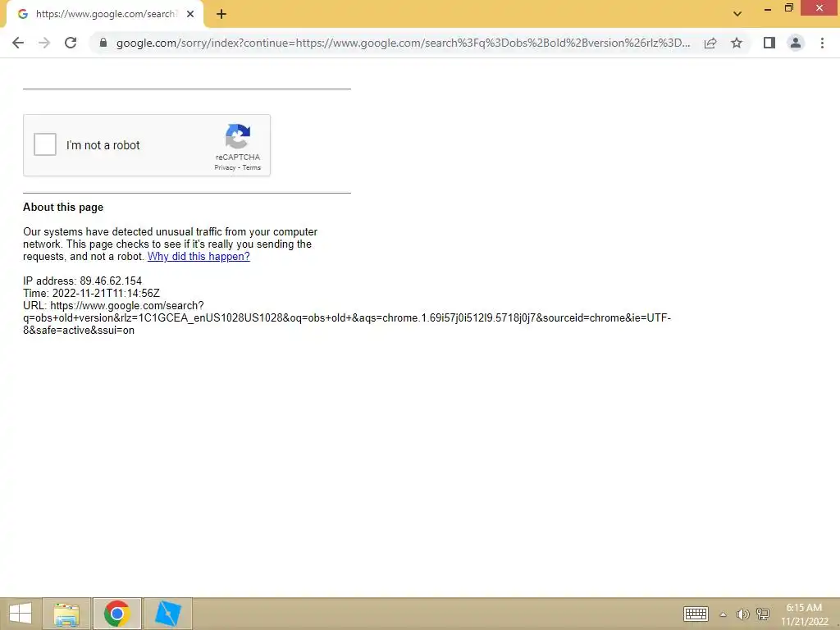Screen dimensions: 840x630
Task: Open the blue app on the taskbar
Action: (x=167, y=614)
